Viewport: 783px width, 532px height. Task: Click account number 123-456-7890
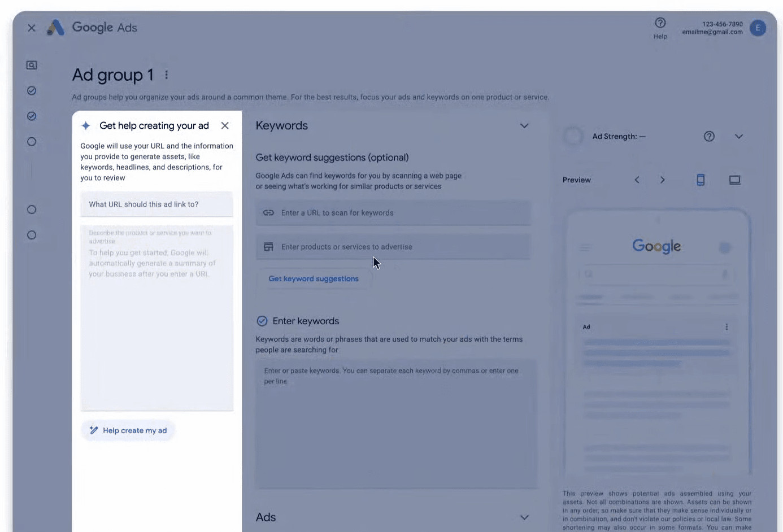(722, 24)
